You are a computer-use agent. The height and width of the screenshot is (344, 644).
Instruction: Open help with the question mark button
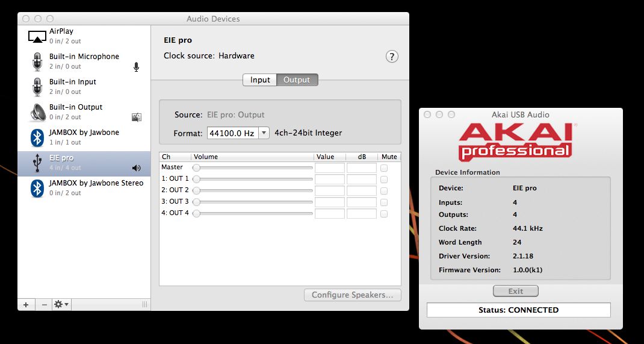click(x=392, y=56)
